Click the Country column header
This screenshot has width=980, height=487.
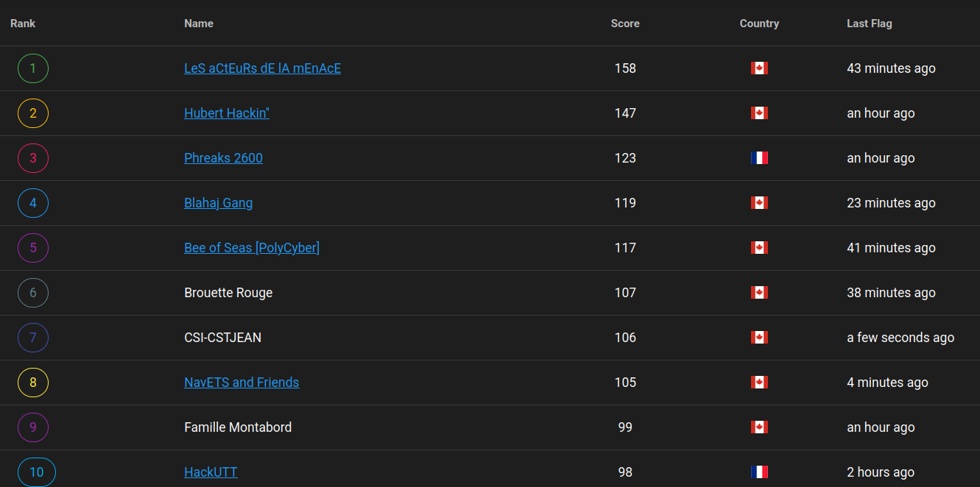(759, 24)
